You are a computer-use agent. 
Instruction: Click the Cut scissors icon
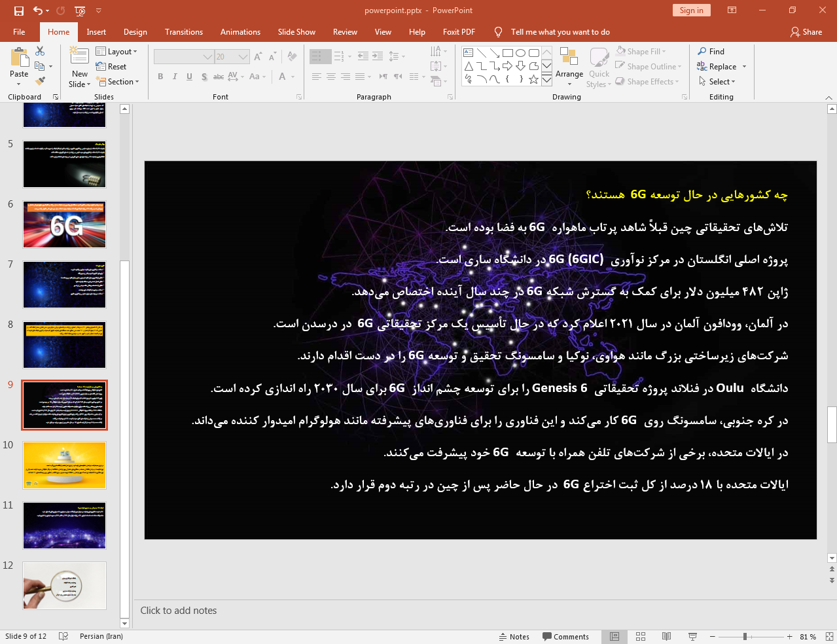(40, 51)
